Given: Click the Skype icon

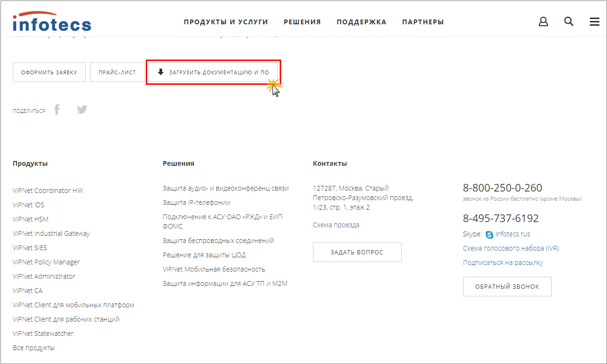Looking at the screenshot, I should click(x=489, y=234).
